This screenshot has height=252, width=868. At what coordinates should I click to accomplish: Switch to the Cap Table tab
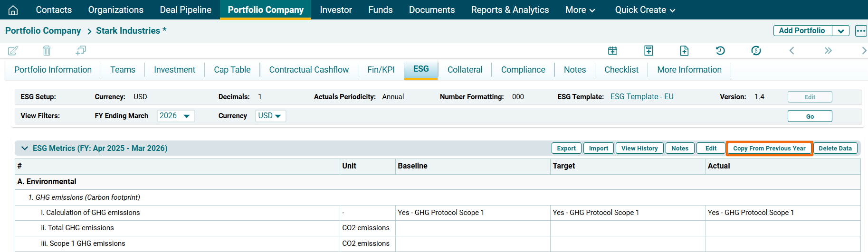click(232, 70)
